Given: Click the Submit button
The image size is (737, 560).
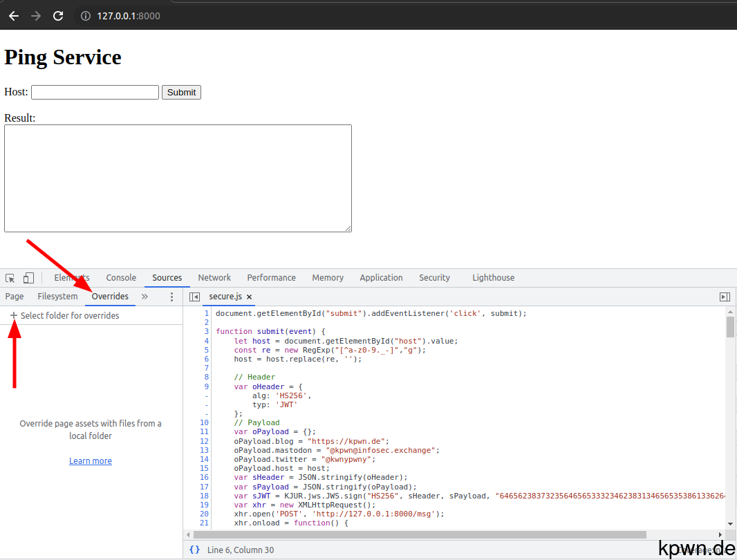Looking at the screenshot, I should point(180,92).
